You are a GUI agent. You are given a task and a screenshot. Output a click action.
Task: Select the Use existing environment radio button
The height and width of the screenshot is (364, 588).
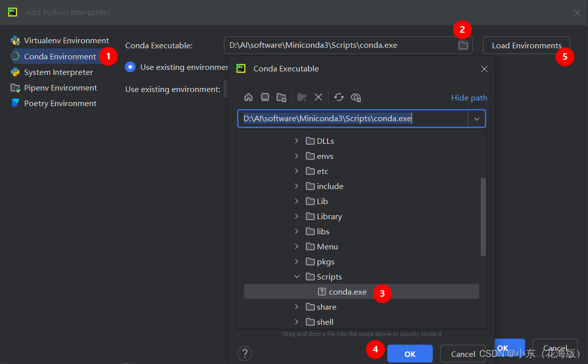point(130,67)
